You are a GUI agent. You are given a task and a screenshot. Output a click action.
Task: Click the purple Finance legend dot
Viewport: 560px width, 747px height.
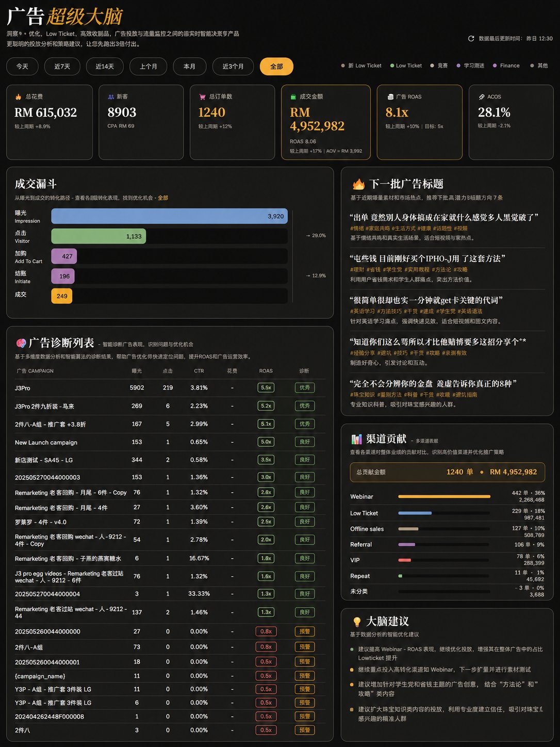495,66
